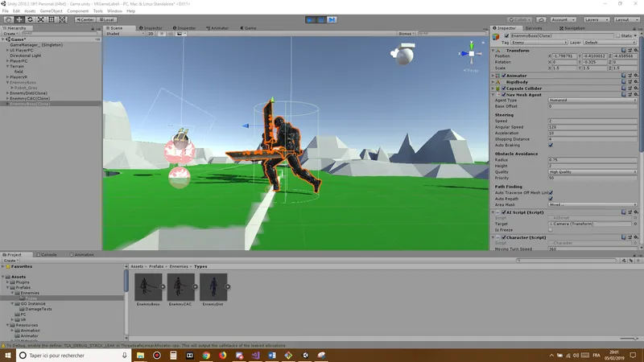Screen dimensions: 644x362
Task: Open AI Script component gear menu
Action: click(x=636, y=212)
